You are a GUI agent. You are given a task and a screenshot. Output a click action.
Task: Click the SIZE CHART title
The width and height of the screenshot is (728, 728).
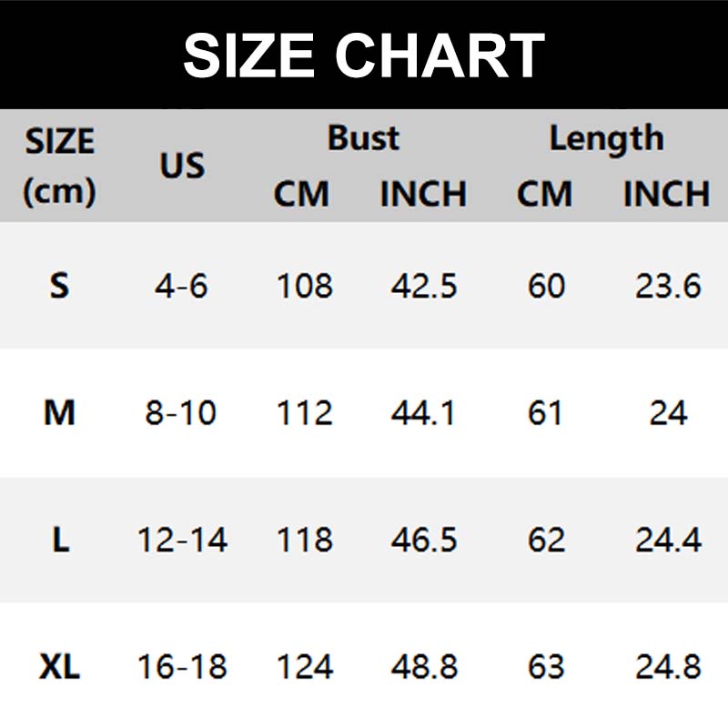tap(364, 55)
